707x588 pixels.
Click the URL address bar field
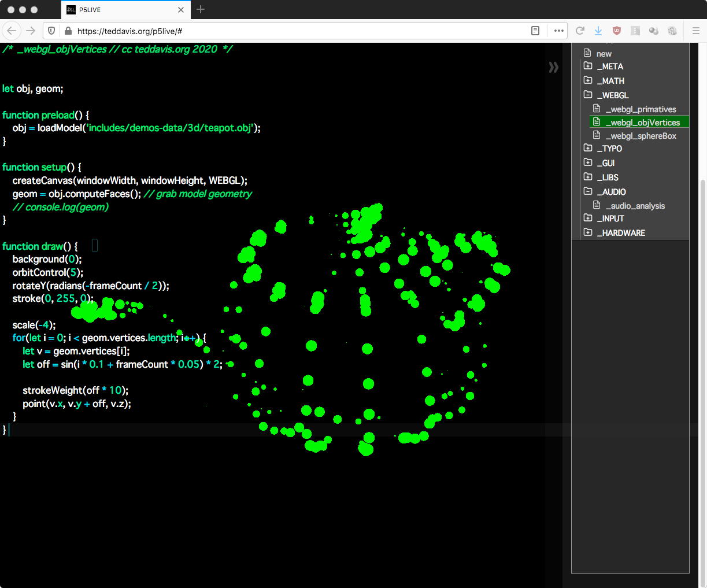tap(289, 31)
